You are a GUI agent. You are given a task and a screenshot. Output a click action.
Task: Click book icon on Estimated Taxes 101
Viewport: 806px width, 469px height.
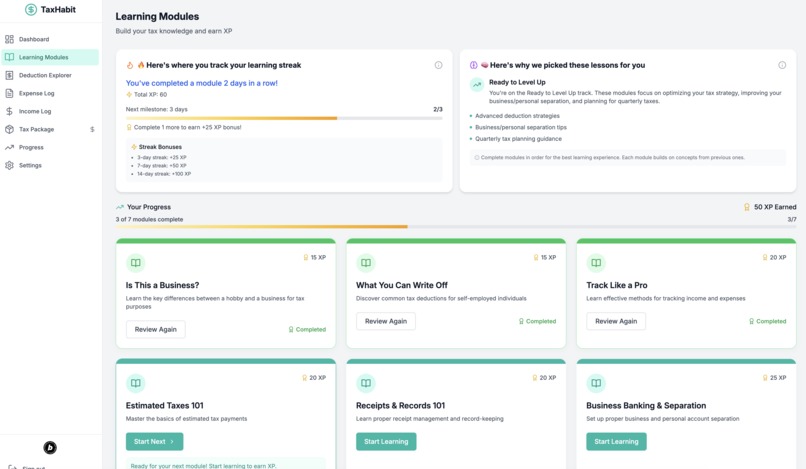[x=136, y=383]
